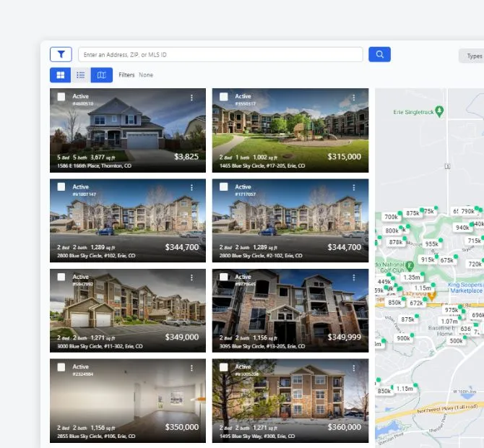
Task: Click the 790k map price marker
Action: click(467, 211)
